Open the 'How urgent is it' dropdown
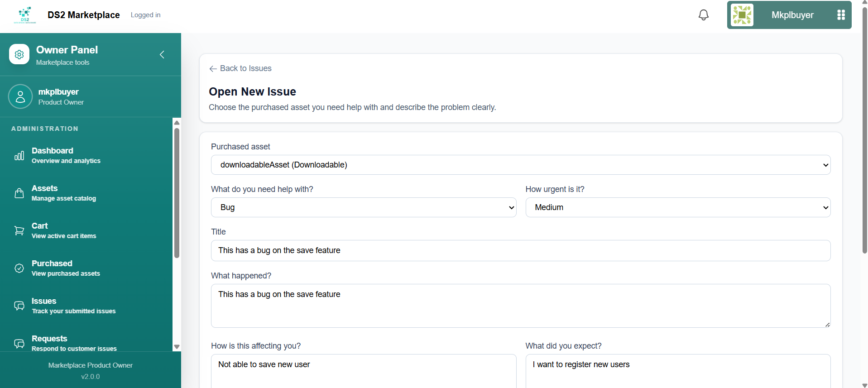The image size is (868, 388). point(678,207)
